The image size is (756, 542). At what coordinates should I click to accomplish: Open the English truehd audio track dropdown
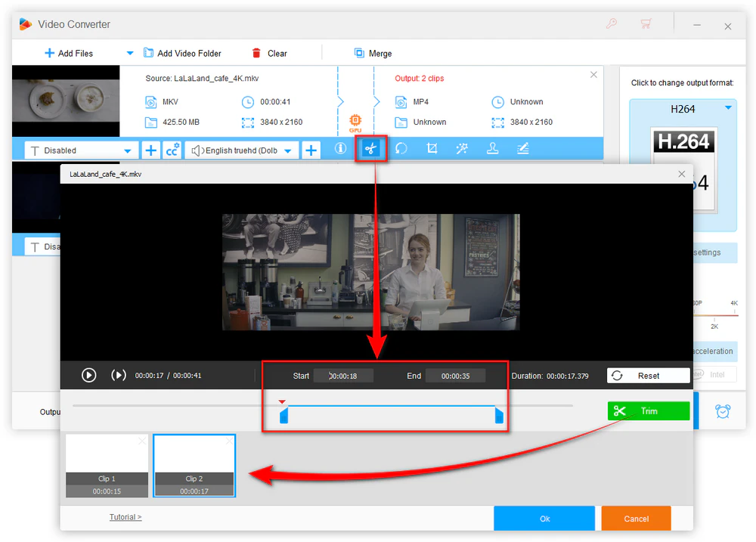point(243,150)
